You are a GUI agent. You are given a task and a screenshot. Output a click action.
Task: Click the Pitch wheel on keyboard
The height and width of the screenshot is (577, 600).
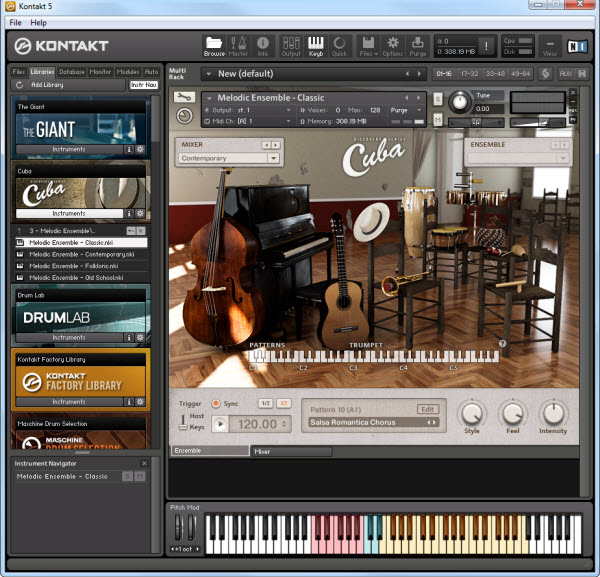coord(178,527)
